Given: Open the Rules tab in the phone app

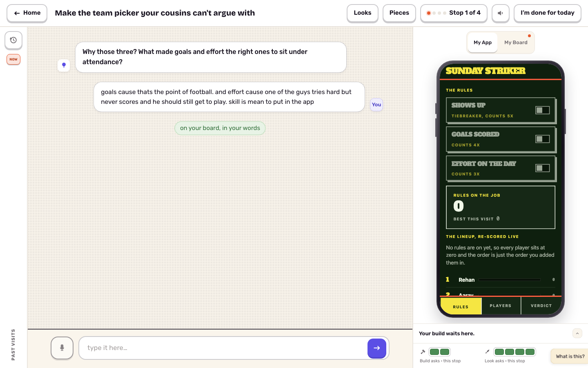Looking at the screenshot, I should click(461, 306).
